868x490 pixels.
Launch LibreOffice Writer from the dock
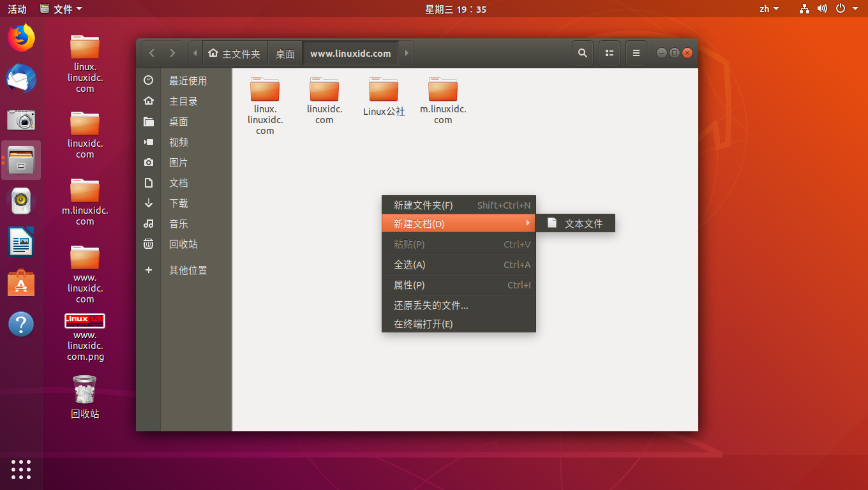pyautogui.click(x=21, y=242)
